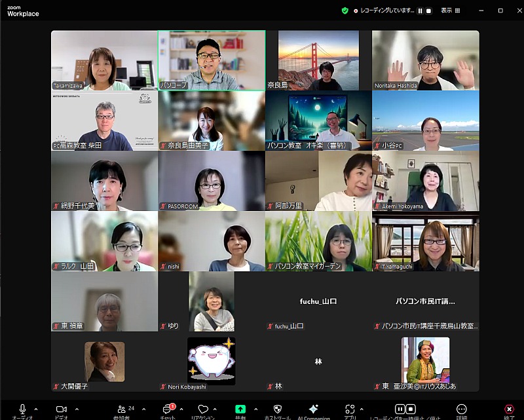Viewport: 524px width, 420px height.
Task: Open the 表示 view menu
Action: [x=450, y=10]
